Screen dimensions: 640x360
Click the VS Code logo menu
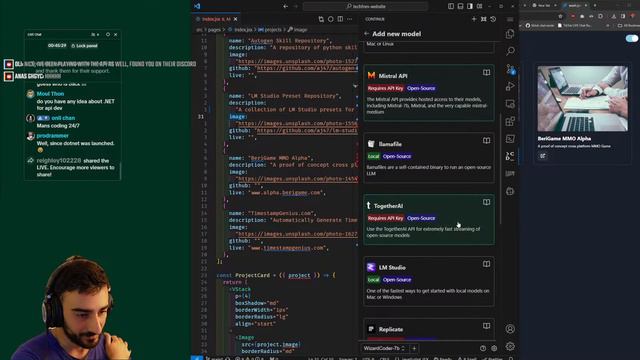click(197, 6)
